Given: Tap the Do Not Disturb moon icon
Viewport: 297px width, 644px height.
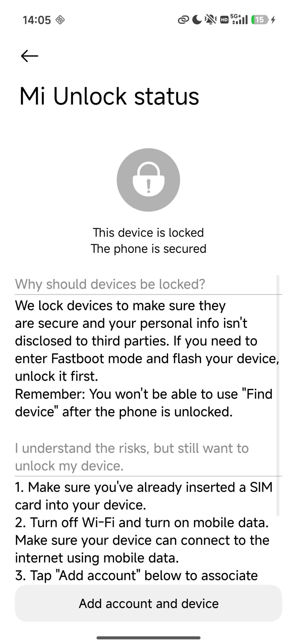Looking at the screenshot, I should pos(197,20).
